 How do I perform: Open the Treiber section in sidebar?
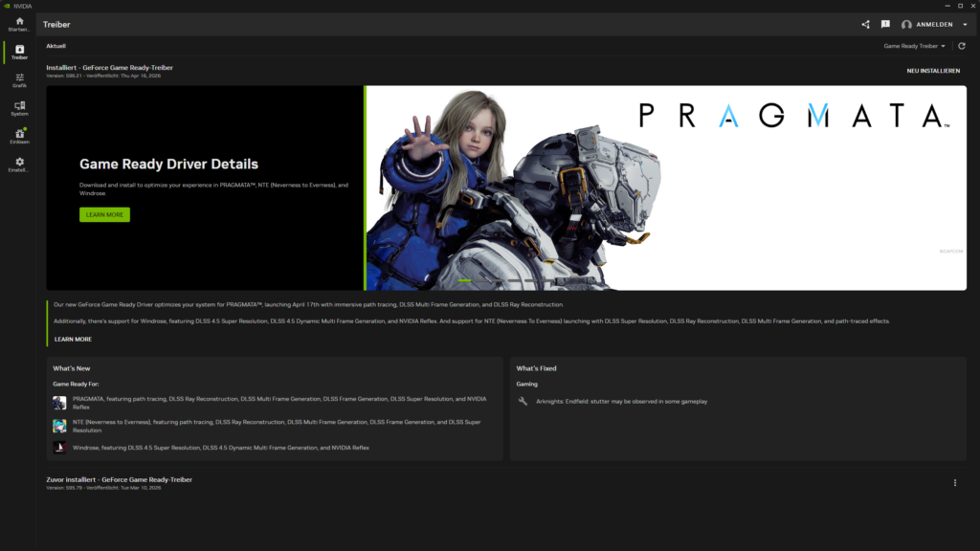(x=19, y=52)
